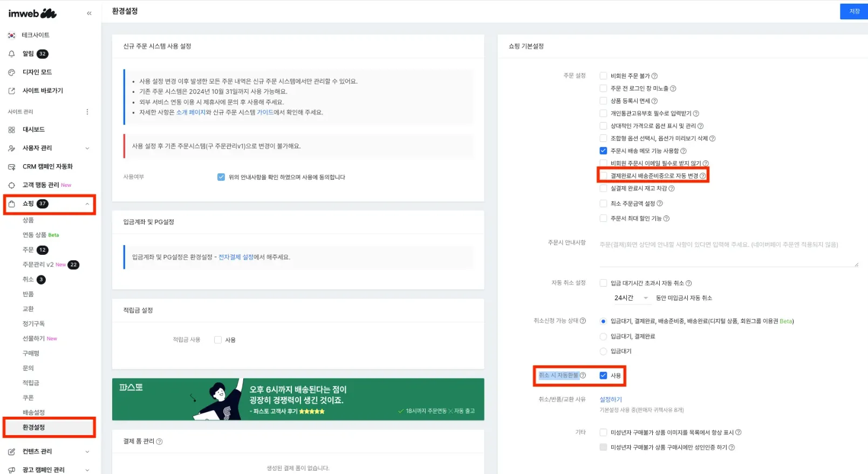Viewport: 868px width, 474px height.
Task: Check 실결제 완료시 재고 차감 checkbox
Action: coord(603,188)
